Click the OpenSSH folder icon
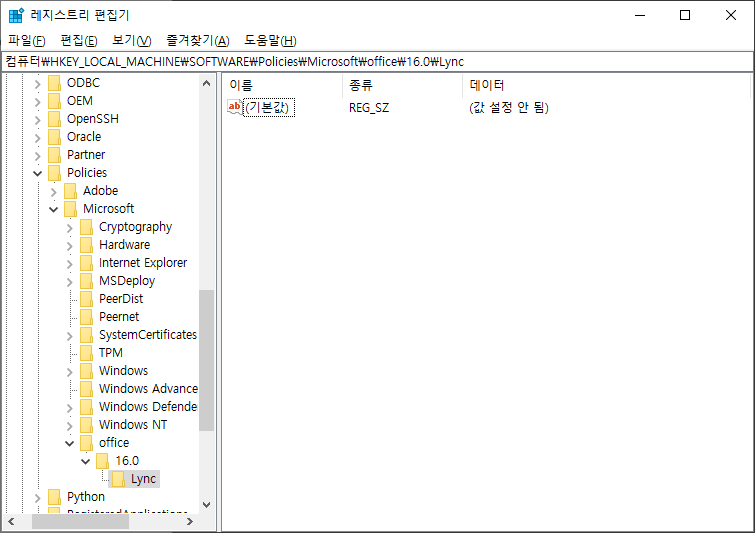The width and height of the screenshot is (755, 533). (54, 119)
